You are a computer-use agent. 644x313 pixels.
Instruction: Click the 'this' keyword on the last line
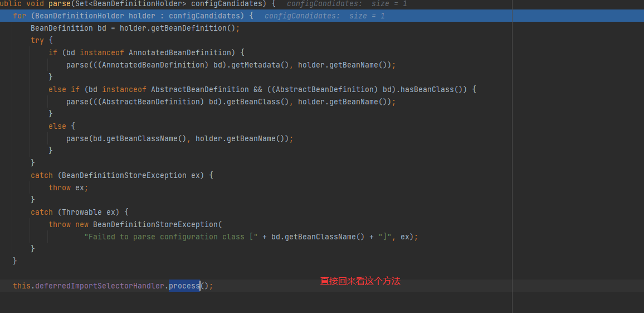(x=22, y=286)
